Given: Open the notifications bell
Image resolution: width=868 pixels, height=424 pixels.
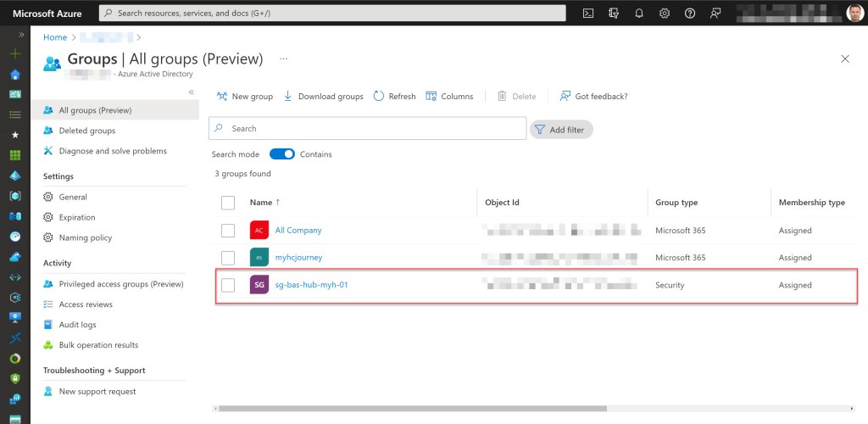Looking at the screenshot, I should [x=639, y=13].
